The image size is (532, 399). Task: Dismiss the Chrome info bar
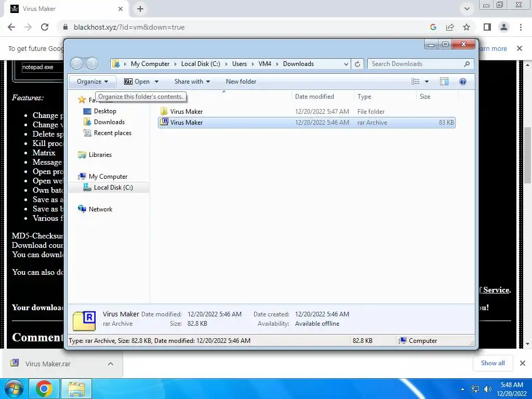pos(520,48)
